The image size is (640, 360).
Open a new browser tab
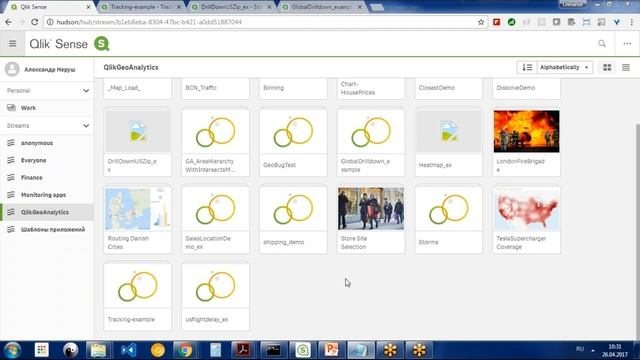[377, 7]
